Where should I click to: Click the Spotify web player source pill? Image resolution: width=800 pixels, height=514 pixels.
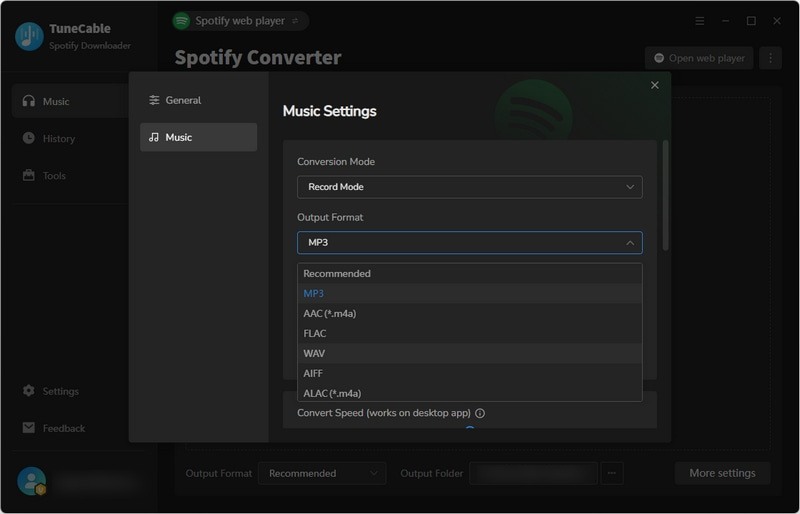coord(240,21)
